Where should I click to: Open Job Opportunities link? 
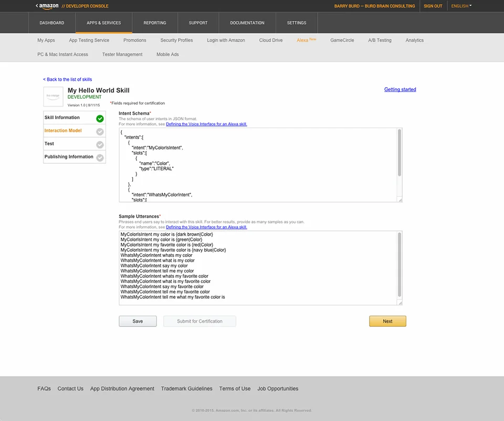278,388
